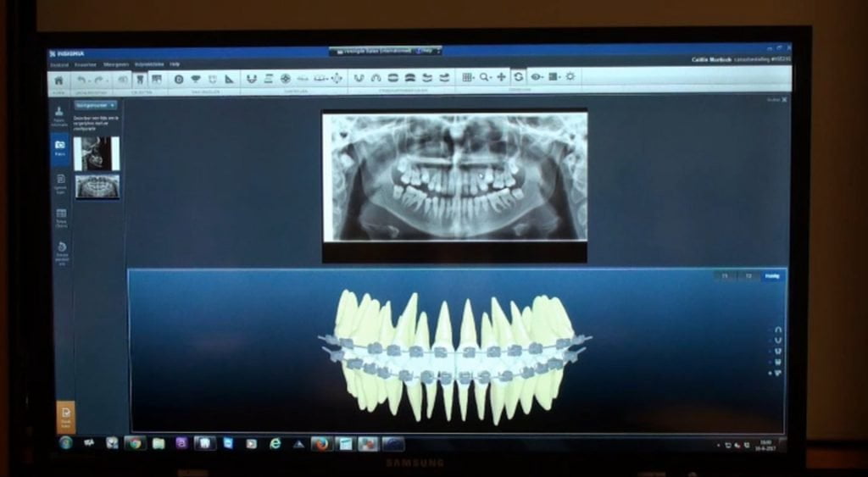Viewport: 868px width, 477px height.
Task: Select the photos sidebar panel icon
Action: pyautogui.click(x=60, y=147)
